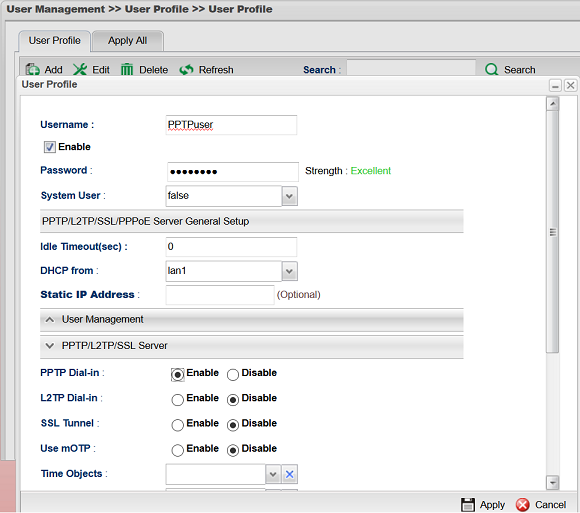Screen dimensions: 580x513
Task: Switch to the Apply All tab
Action: tap(128, 41)
